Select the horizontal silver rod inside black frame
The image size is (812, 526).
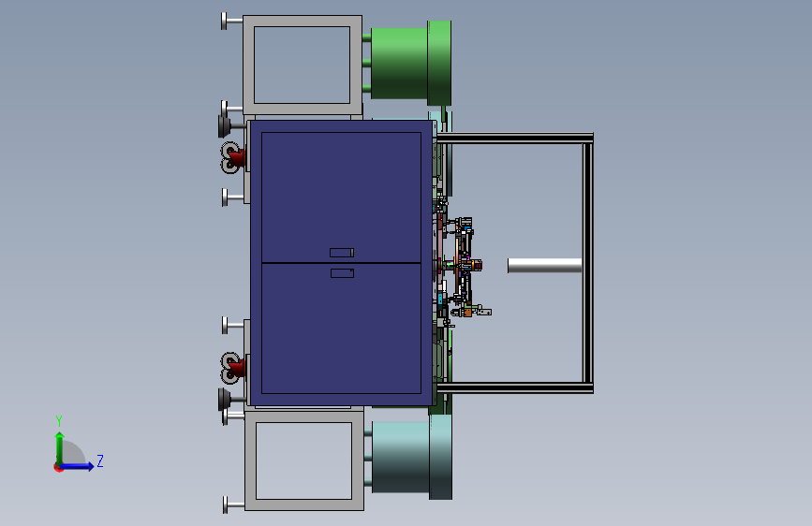(x=545, y=266)
